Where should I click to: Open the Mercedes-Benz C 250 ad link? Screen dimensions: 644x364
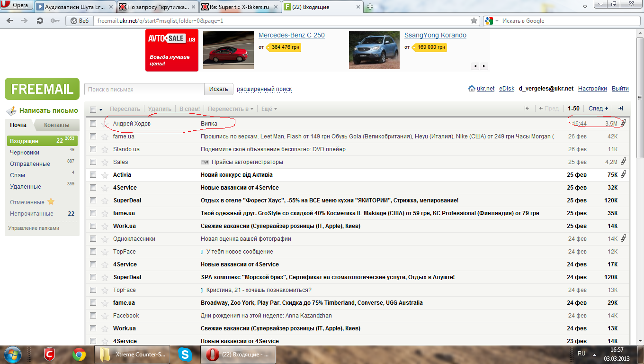tap(292, 36)
